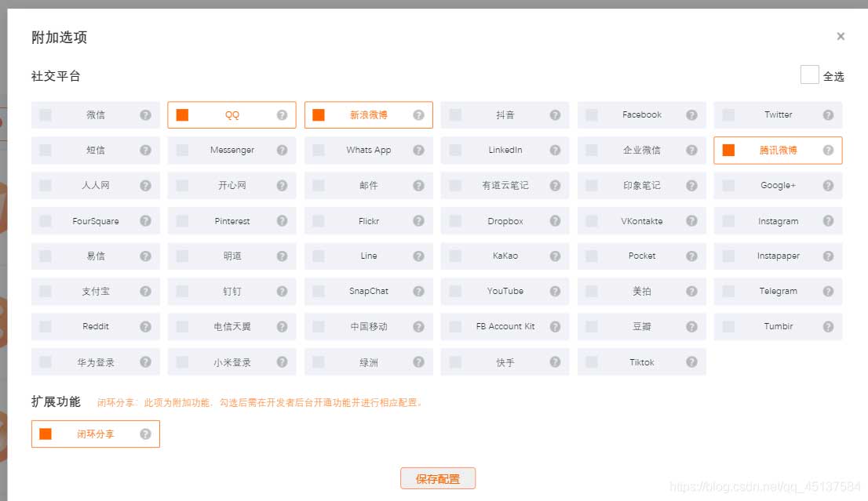Screen dimensions: 868x501
Task: Open the help icon for Pinterest
Action: click(x=283, y=220)
